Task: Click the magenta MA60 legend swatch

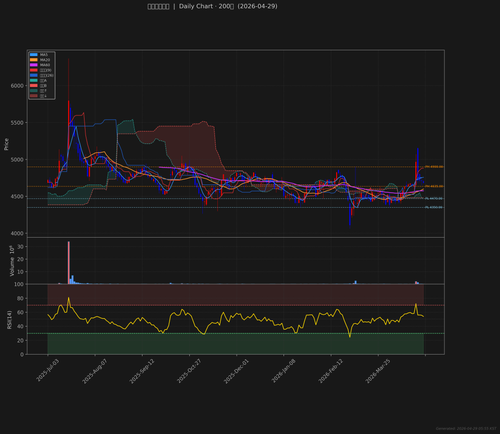Action: click(x=34, y=65)
